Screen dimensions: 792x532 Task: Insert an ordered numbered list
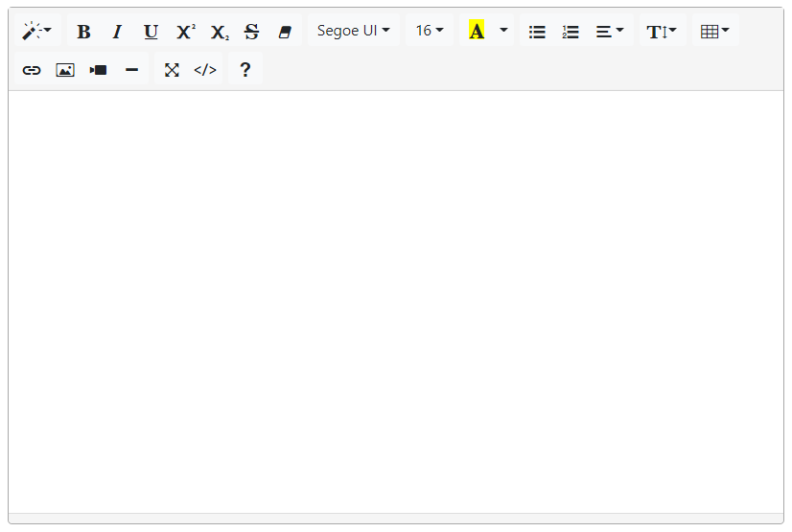click(571, 31)
